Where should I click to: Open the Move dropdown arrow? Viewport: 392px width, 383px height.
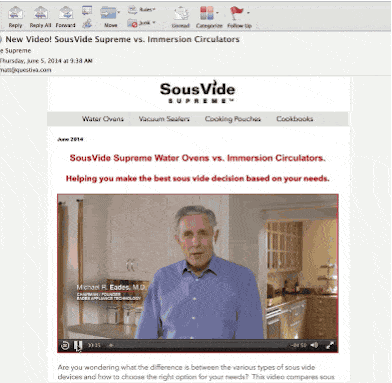coord(119,13)
